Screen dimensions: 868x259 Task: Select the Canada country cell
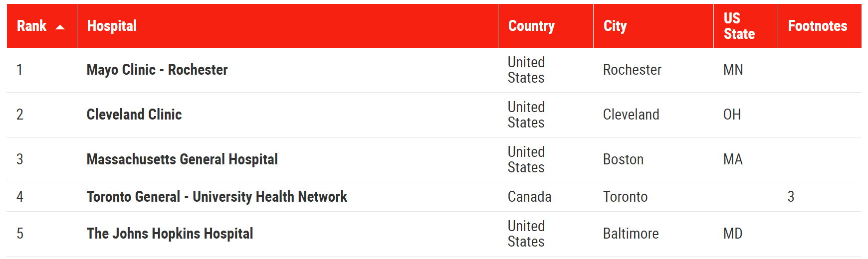529,197
